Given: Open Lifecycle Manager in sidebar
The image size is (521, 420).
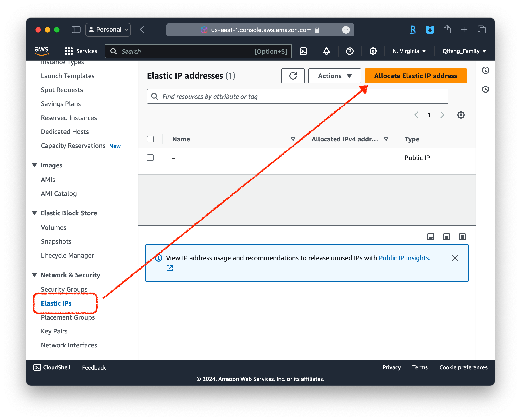Looking at the screenshot, I should [67, 256].
